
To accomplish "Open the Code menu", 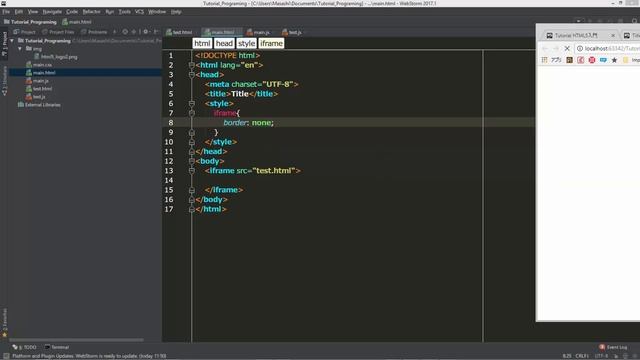I will coord(72,12).
